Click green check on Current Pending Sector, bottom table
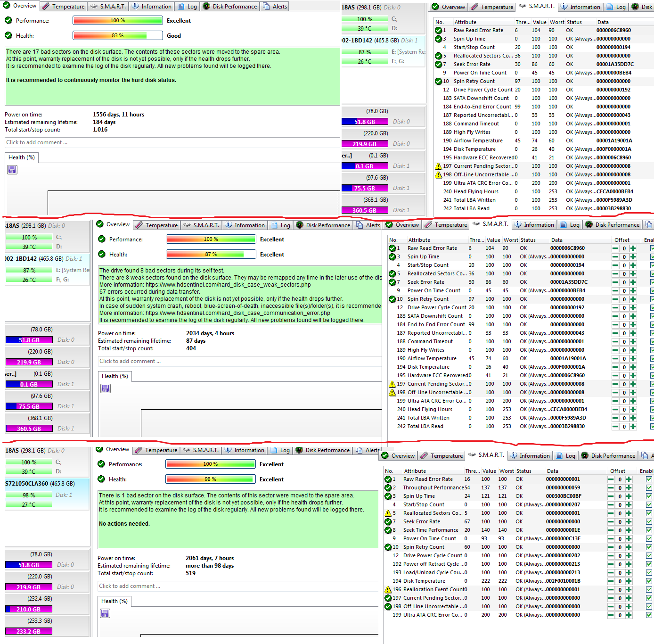The image size is (654, 644). pyautogui.click(x=388, y=598)
